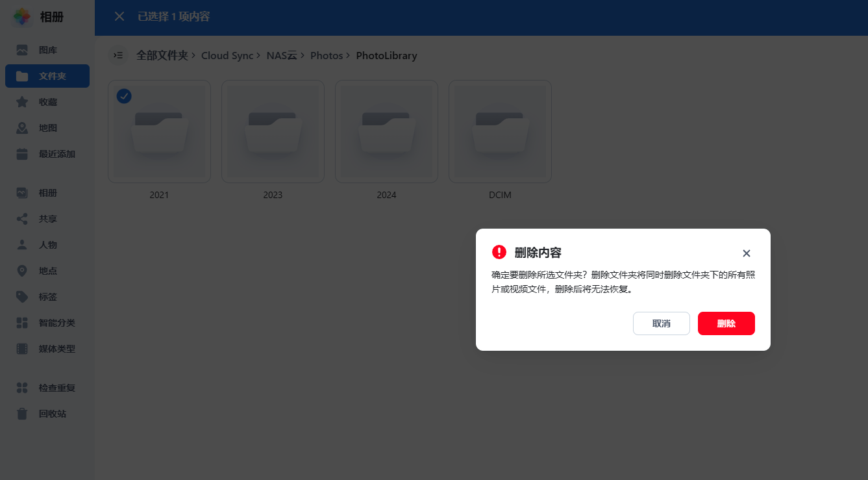Click the 检查重复 duplicates icon
The image size is (868, 480).
coord(22,388)
